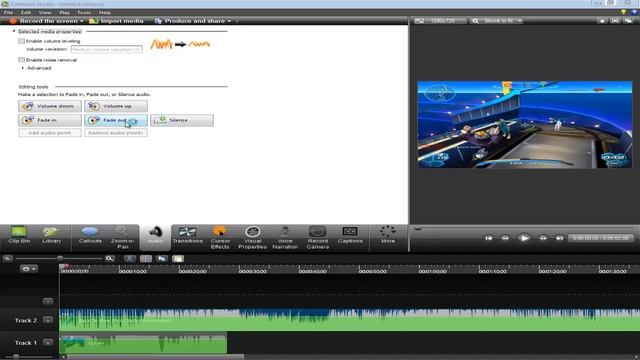Jump to next clip in preview
Screen dimensions: 640x360
(560, 238)
